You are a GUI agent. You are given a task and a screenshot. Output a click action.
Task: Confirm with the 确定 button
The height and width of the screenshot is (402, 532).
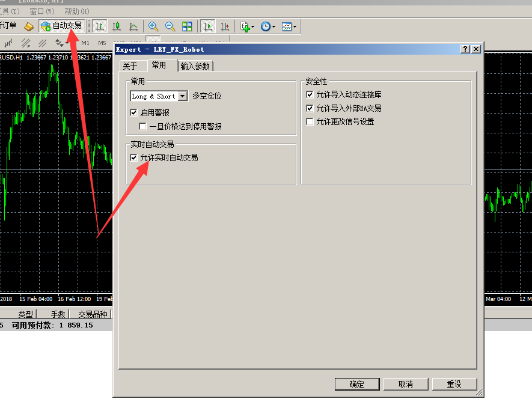[357, 384]
